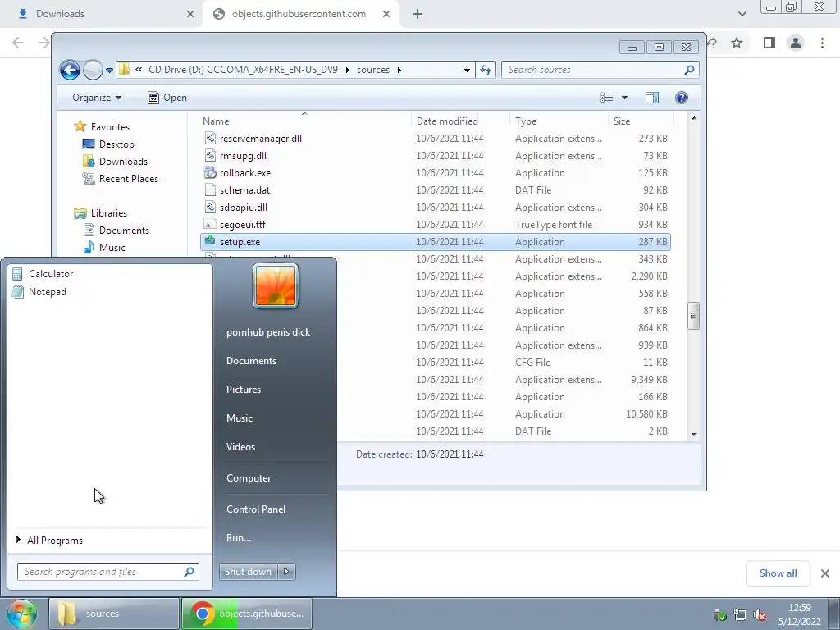Screen dimensions: 840x630
Task: Click CD Drive (D:) breadcrumb segment
Action: coord(243,70)
